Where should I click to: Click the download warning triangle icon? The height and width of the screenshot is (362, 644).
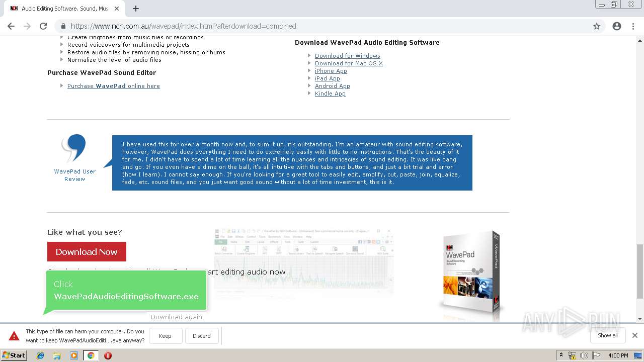14,336
